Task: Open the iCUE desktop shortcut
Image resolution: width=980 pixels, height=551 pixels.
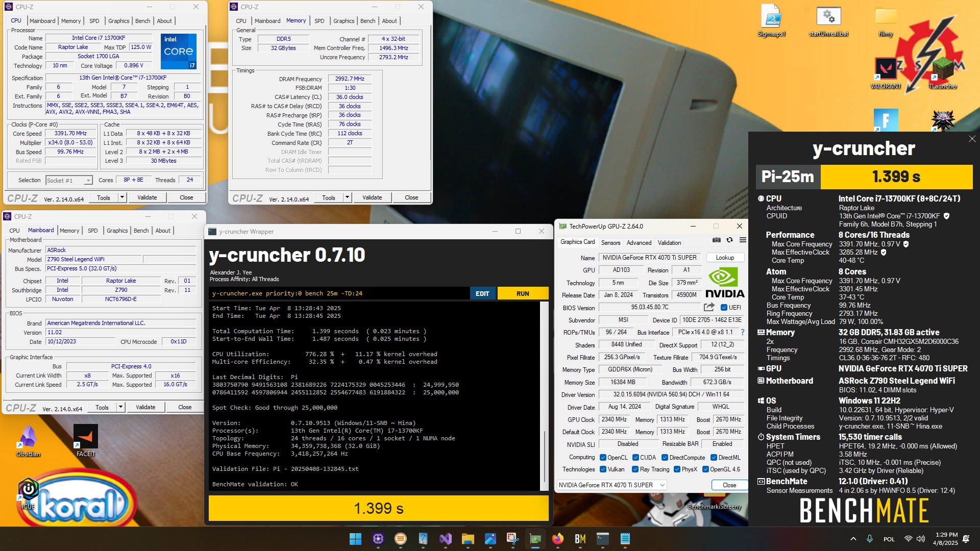Action: (28, 494)
